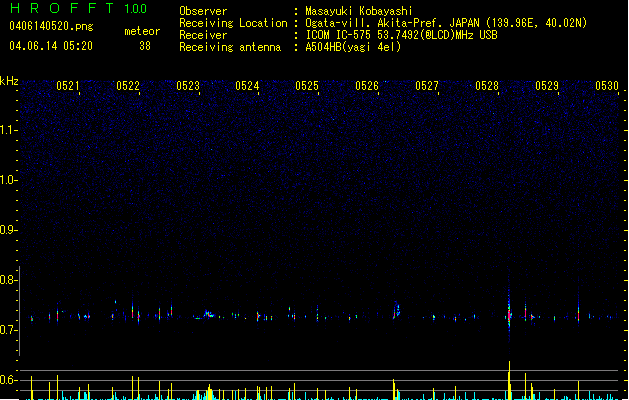This screenshot has width=629, height=400.
Task: Click the Receiving Location label
Action: 233,23
